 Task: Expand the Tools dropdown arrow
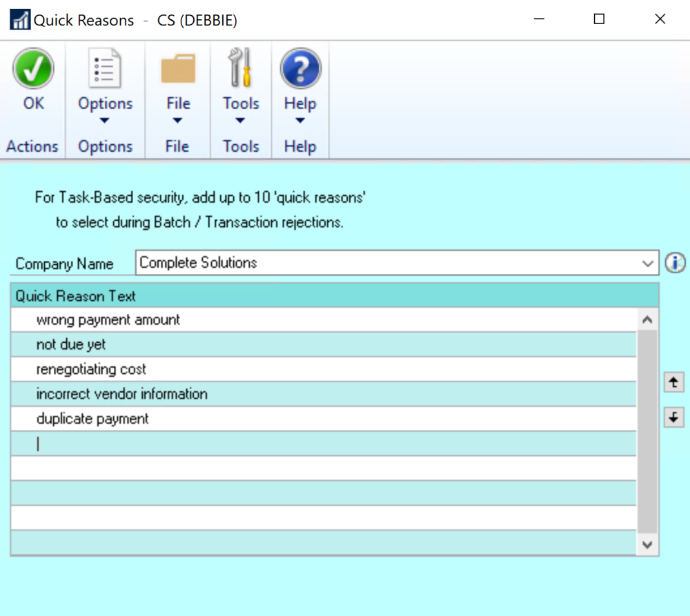pyautogui.click(x=240, y=121)
